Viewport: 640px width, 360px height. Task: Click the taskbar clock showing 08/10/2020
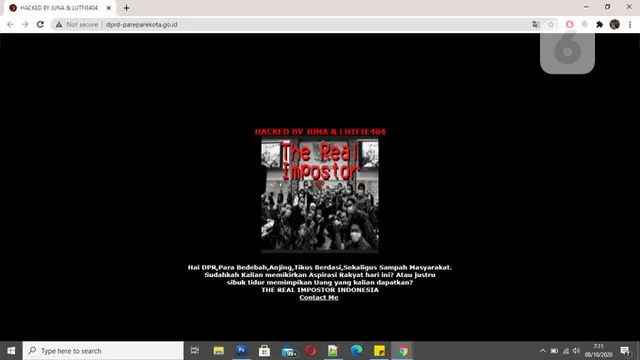[x=598, y=351]
